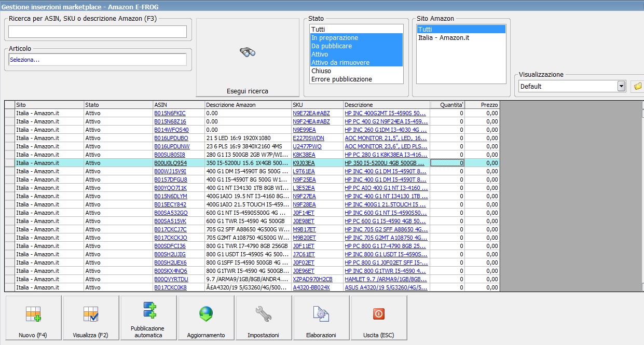The image size is (644, 345).
Task: Open the Visualizzazione Default dropdown
Action: pos(621,86)
